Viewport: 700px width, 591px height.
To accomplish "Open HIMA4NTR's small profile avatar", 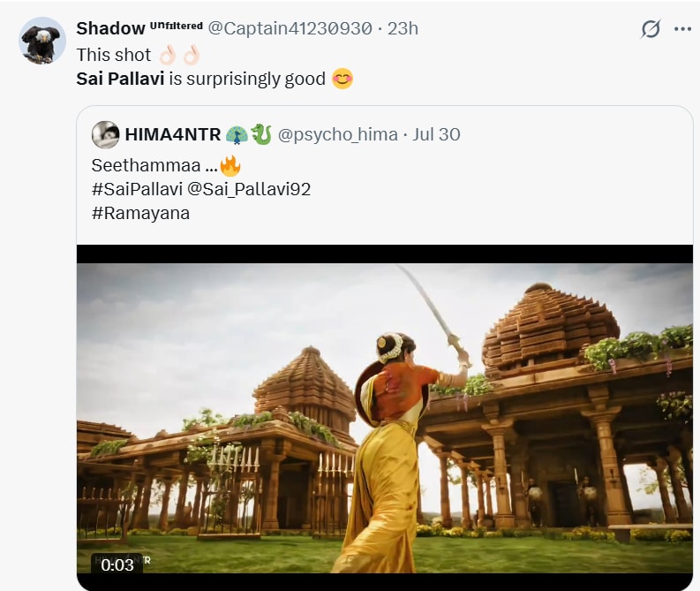I will point(105,134).
